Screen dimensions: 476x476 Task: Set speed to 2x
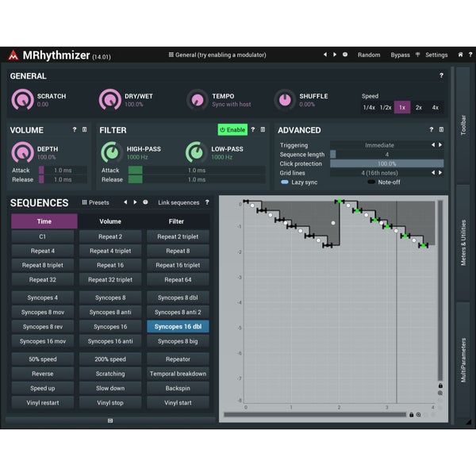pyautogui.click(x=419, y=107)
